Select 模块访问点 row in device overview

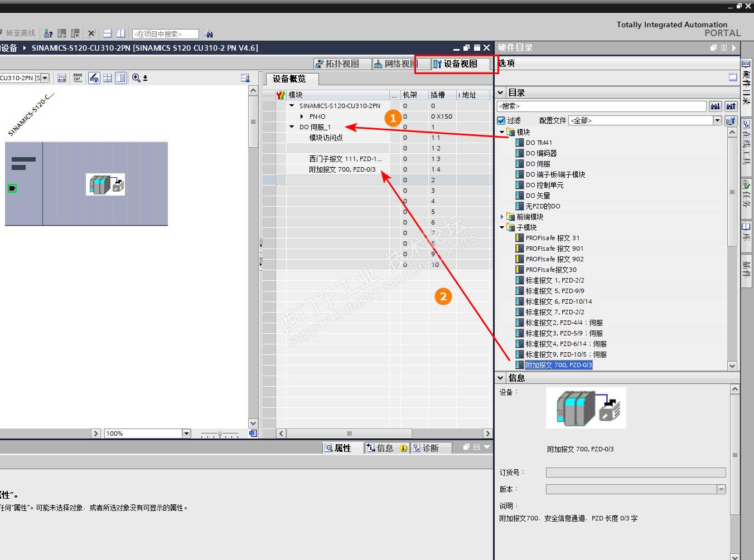click(326, 138)
